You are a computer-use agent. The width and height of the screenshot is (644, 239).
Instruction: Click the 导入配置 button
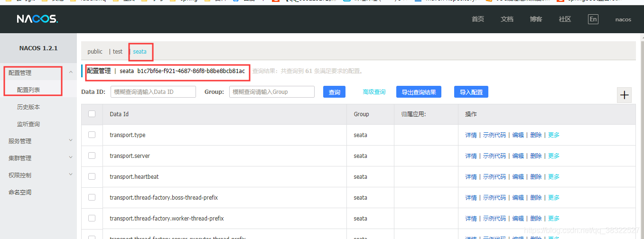(x=471, y=92)
